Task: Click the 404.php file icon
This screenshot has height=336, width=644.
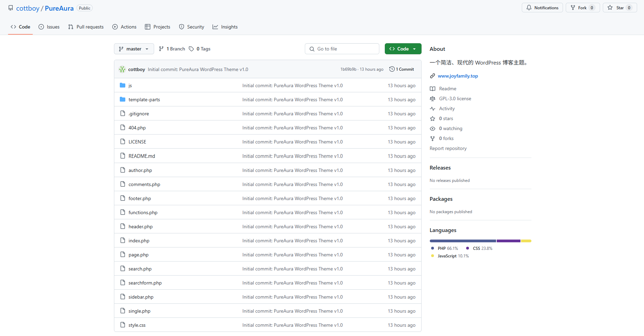Action: [x=123, y=127]
